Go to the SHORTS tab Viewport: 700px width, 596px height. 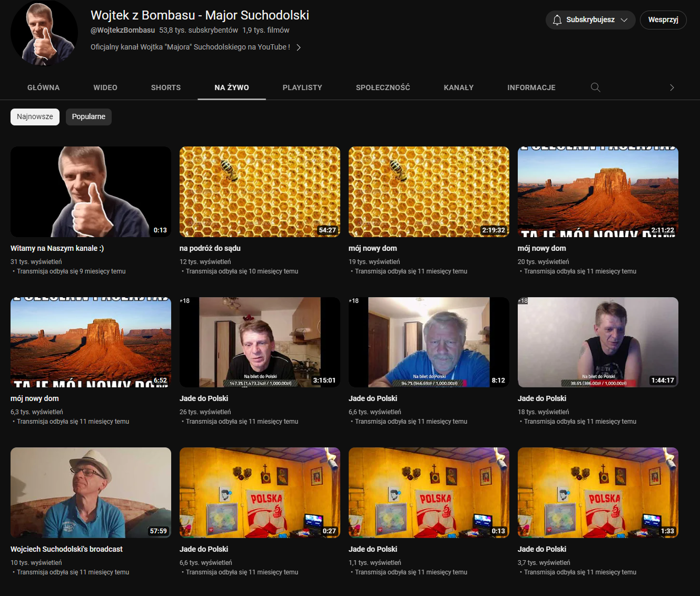point(166,87)
